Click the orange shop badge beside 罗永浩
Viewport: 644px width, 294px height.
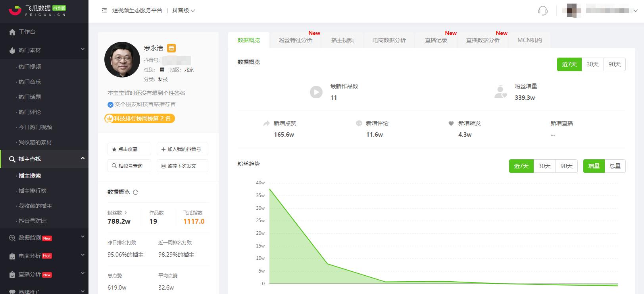click(171, 48)
